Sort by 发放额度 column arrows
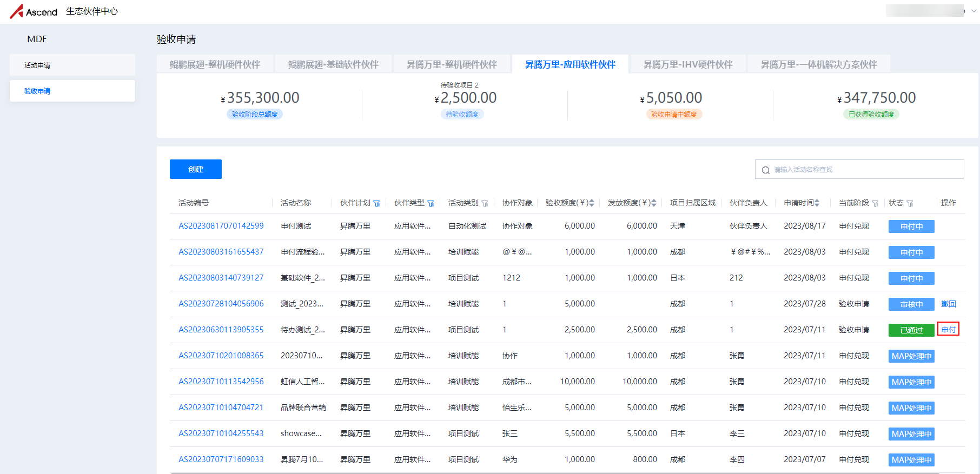Image resolution: width=980 pixels, height=474 pixels. 654,203
